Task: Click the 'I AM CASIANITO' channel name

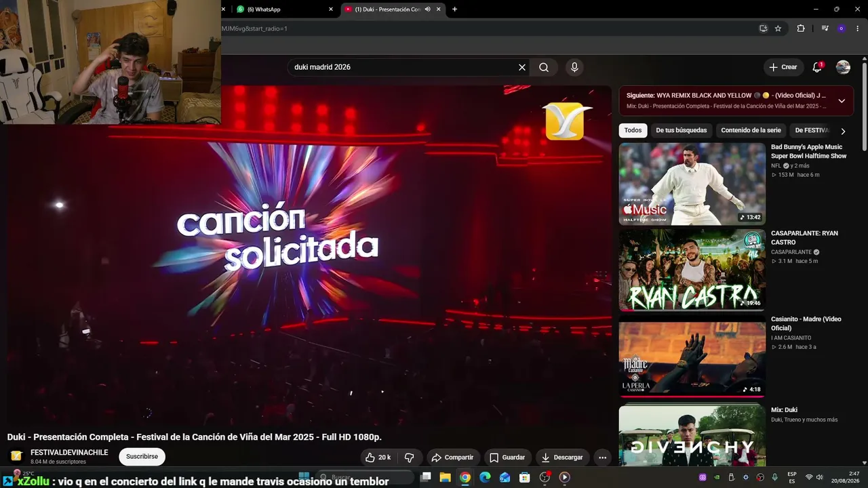Action: click(x=791, y=338)
